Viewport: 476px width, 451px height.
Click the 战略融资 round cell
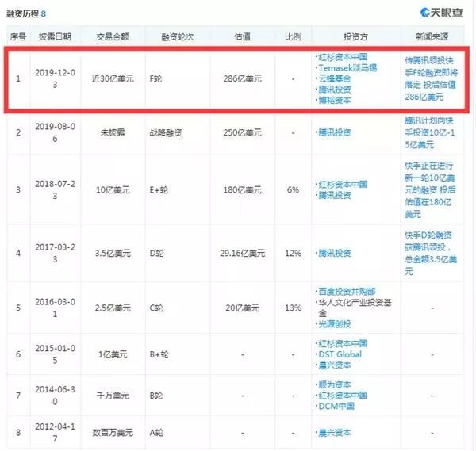166,132
